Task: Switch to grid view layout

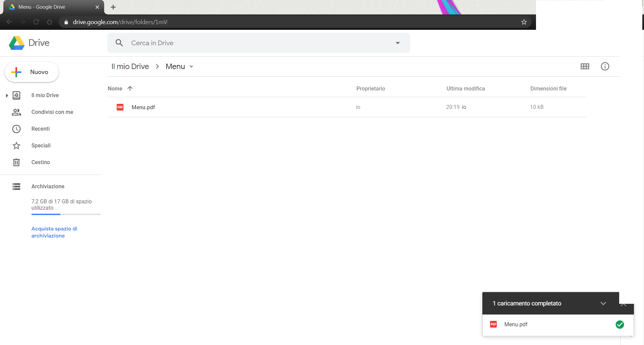Action: [585, 66]
